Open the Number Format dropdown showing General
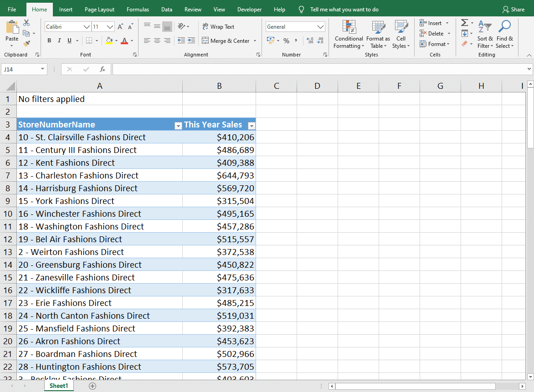Image resolution: width=534 pixels, height=392 pixels. pyautogui.click(x=295, y=26)
